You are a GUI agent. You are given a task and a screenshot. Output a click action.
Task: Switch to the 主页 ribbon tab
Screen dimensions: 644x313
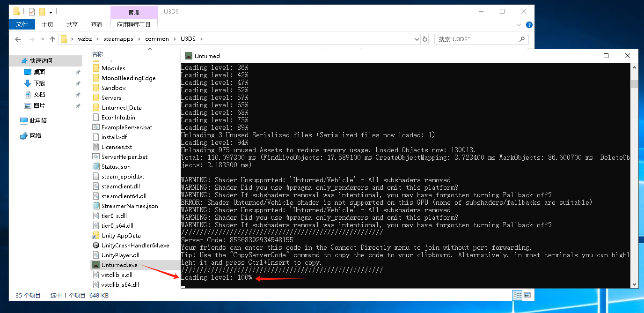click(x=47, y=25)
